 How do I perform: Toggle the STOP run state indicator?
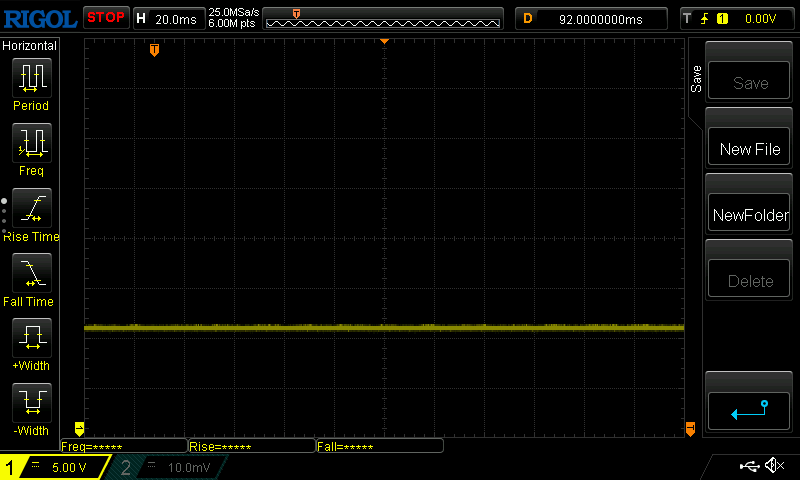pos(106,18)
